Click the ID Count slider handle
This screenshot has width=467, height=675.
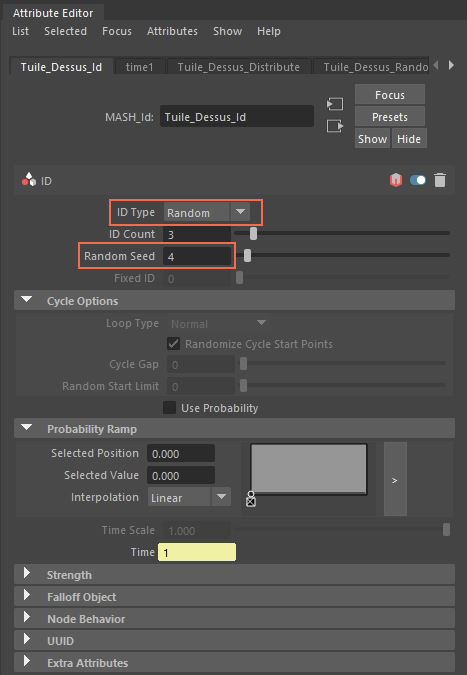tap(254, 233)
